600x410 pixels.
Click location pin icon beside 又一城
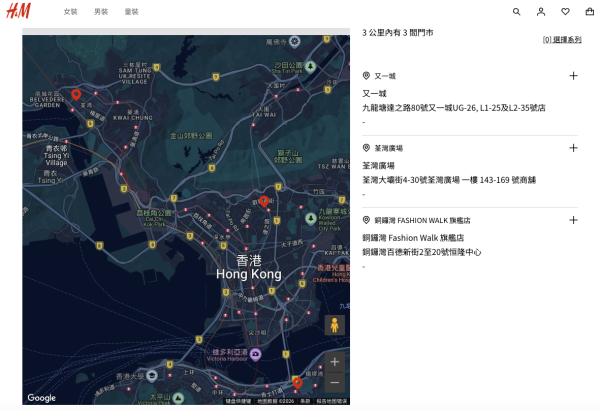point(366,76)
